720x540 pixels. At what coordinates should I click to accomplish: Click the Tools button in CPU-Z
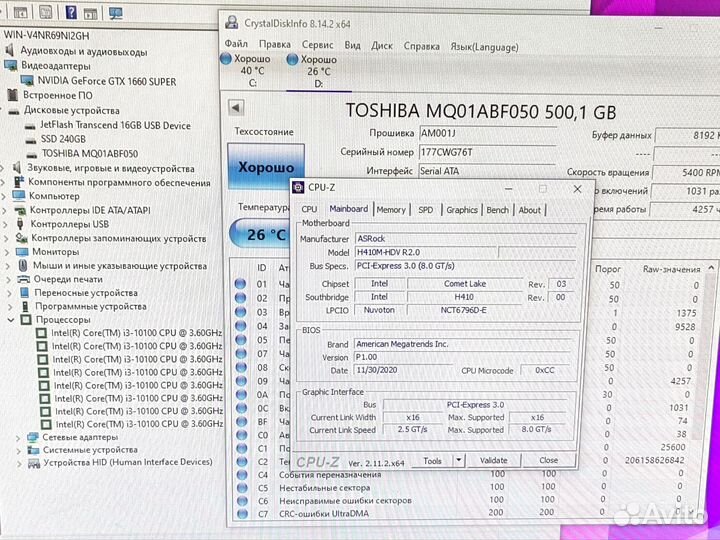click(432, 460)
